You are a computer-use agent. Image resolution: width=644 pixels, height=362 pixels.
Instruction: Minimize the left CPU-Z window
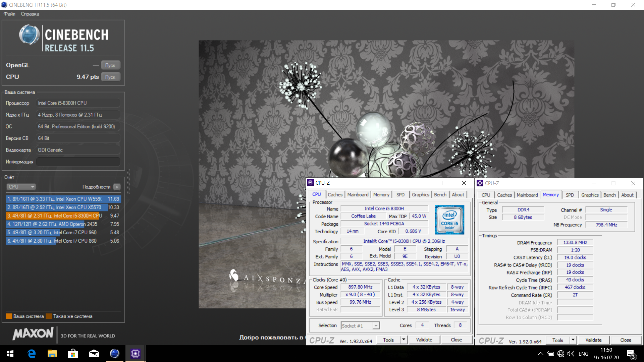pos(425,183)
